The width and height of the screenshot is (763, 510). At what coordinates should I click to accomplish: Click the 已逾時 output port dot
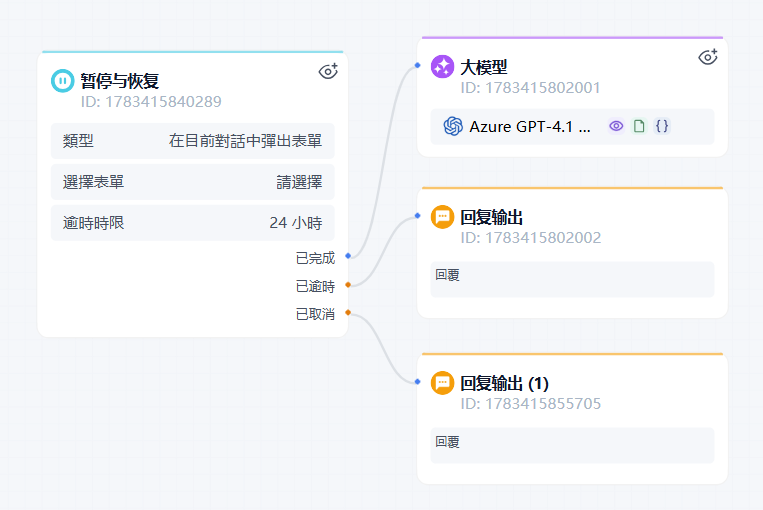coord(348,285)
